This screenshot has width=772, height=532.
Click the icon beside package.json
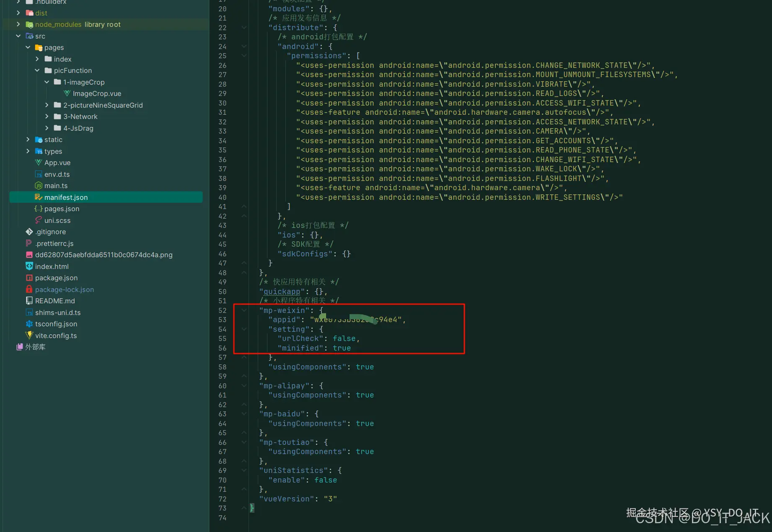coord(29,278)
